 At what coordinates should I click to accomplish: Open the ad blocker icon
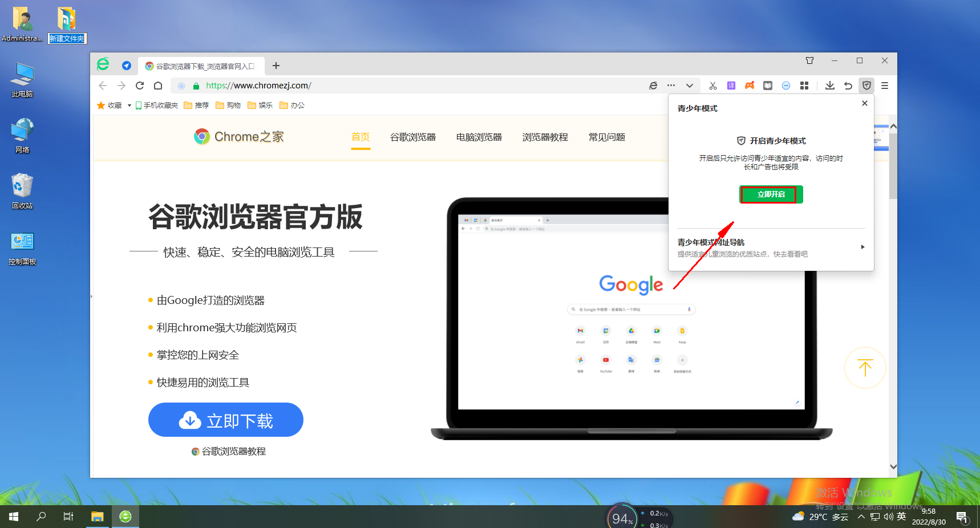tap(786, 86)
